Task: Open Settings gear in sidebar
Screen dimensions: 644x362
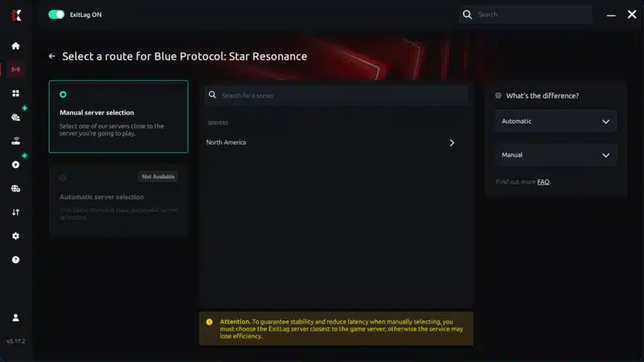Action: [16, 236]
